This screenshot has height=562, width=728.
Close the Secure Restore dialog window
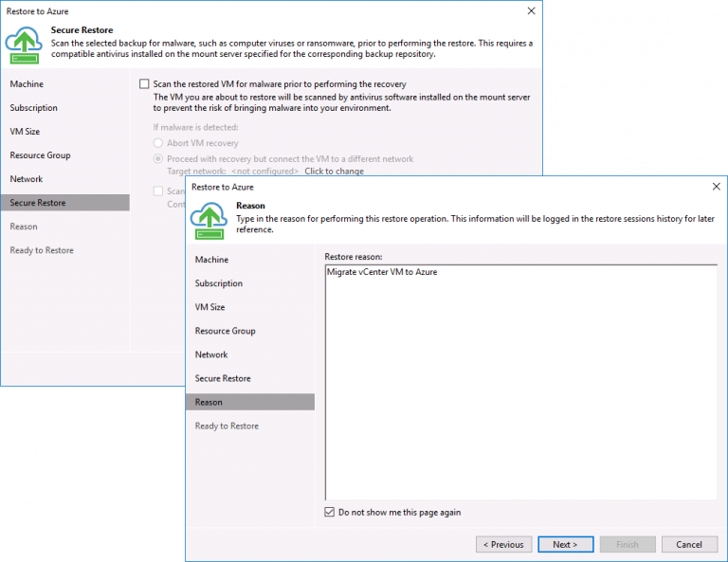[x=531, y=10]
